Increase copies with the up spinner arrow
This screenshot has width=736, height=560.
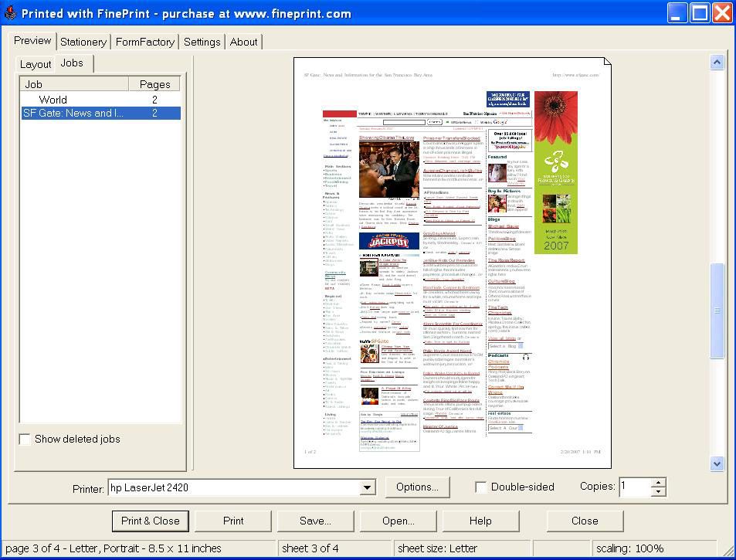click(658, 483)
